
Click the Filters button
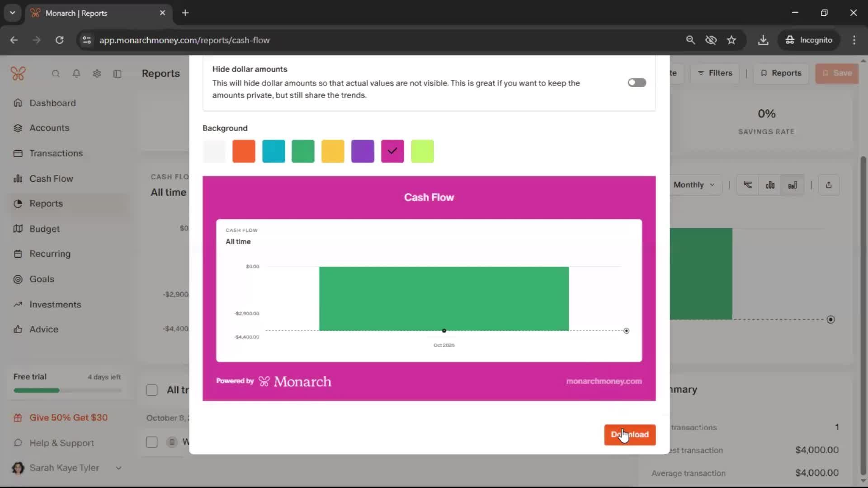(715, 73)
